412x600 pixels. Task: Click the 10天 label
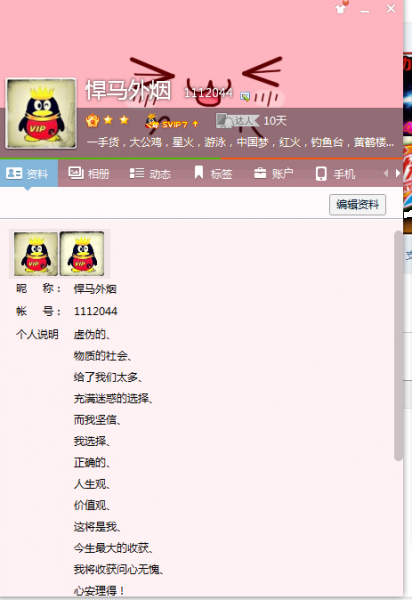[x=275, y=121]
